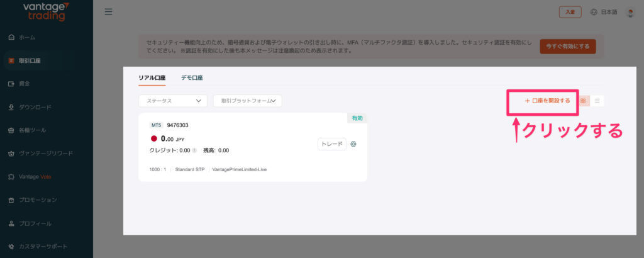The image size is (644, 258).
Task: Click the gift icon beside プロモーション
Action: [11, 200]
